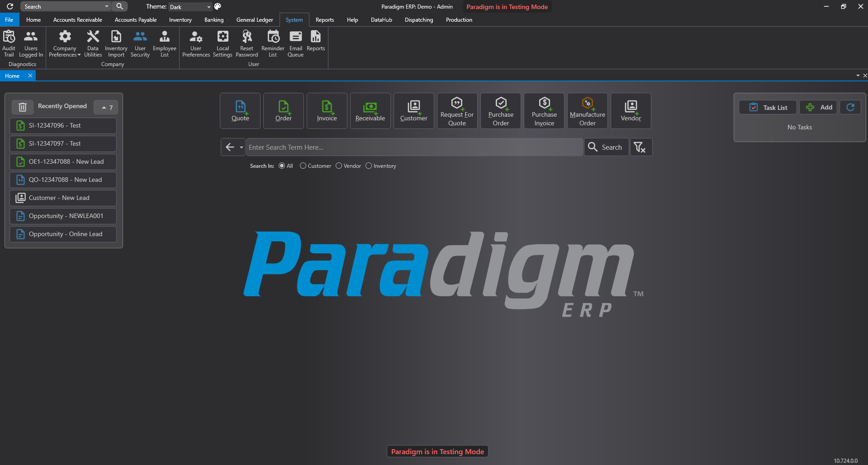Close the Home document tab
Viewport: 868px width, 465px height.
coord(30,76)
